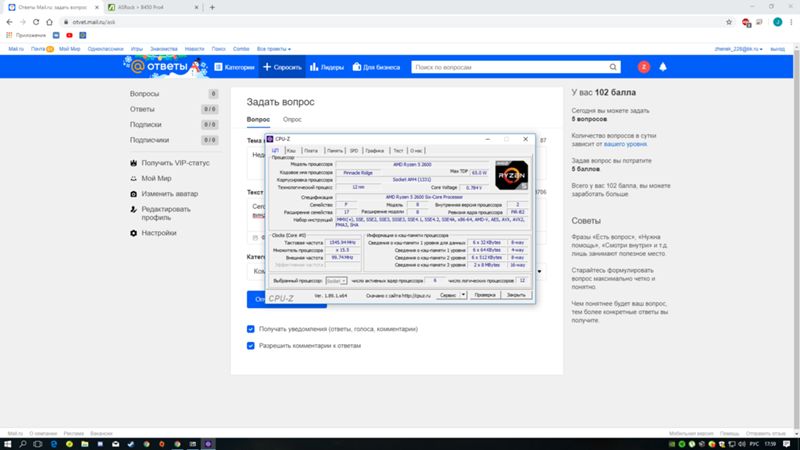Open Task View on taskbar

38,444
